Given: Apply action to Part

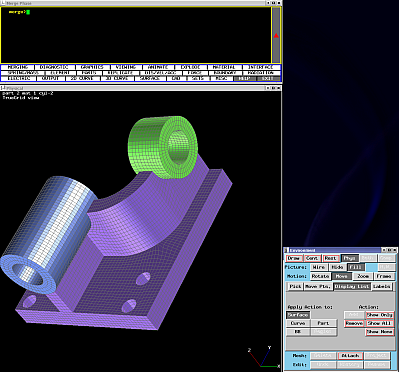Looking at the screenshot, I should tap(323, 323).
